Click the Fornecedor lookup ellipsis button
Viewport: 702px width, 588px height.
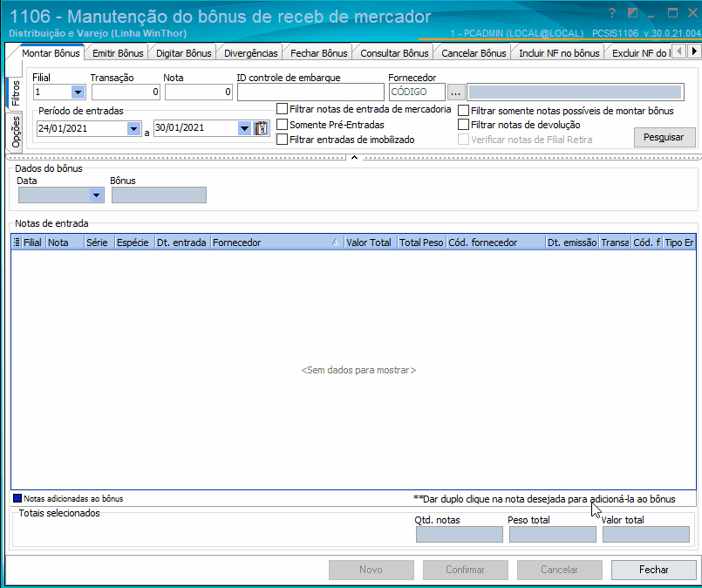click(456, 92)
